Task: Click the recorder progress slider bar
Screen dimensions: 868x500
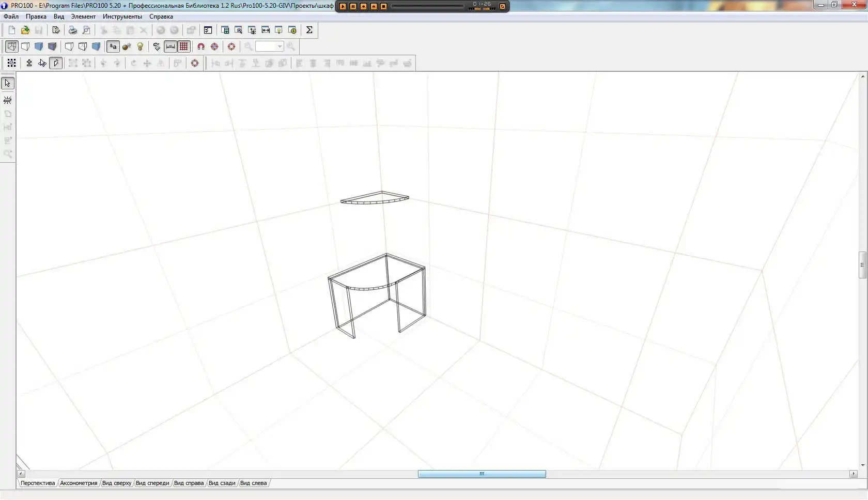Action: point(427,6)
